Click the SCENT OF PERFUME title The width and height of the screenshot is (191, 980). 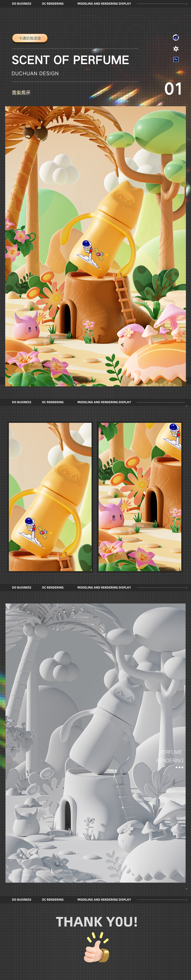70,60
